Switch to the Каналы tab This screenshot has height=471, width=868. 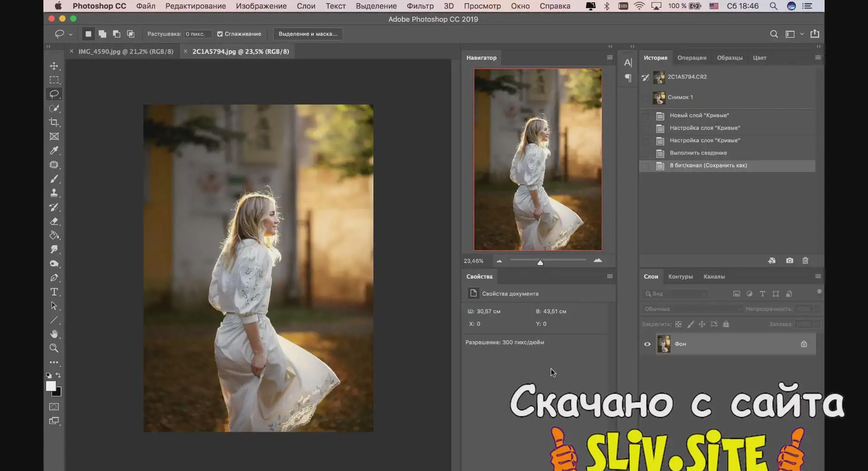714,276
